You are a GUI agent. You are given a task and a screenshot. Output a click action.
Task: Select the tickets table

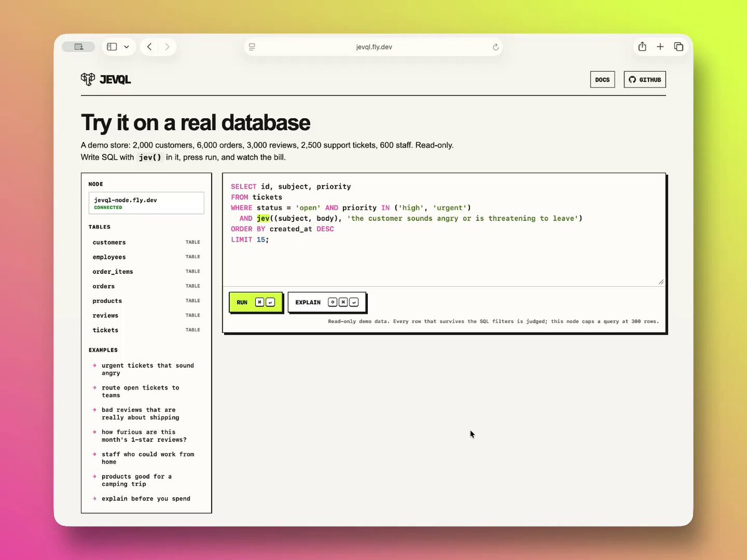[146, 330]
